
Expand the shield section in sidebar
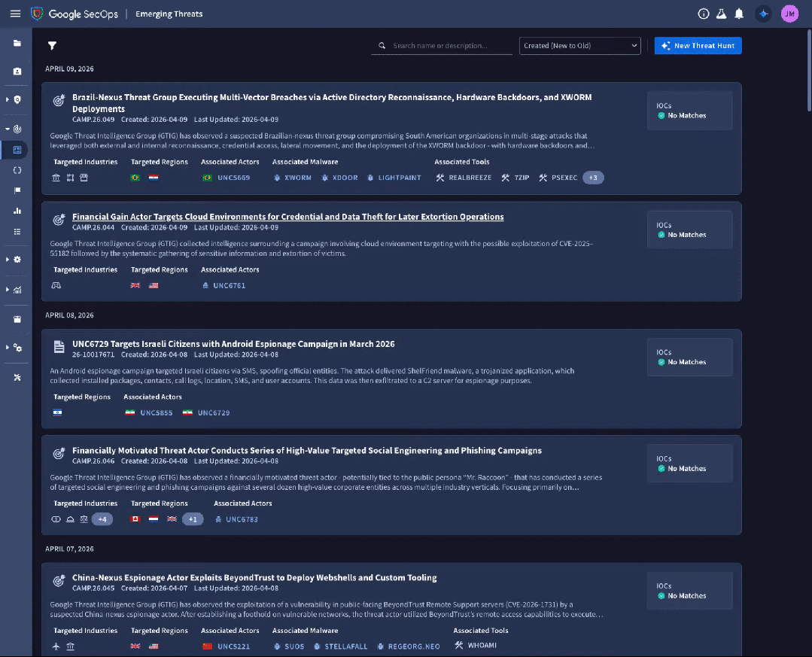(8, 99)
